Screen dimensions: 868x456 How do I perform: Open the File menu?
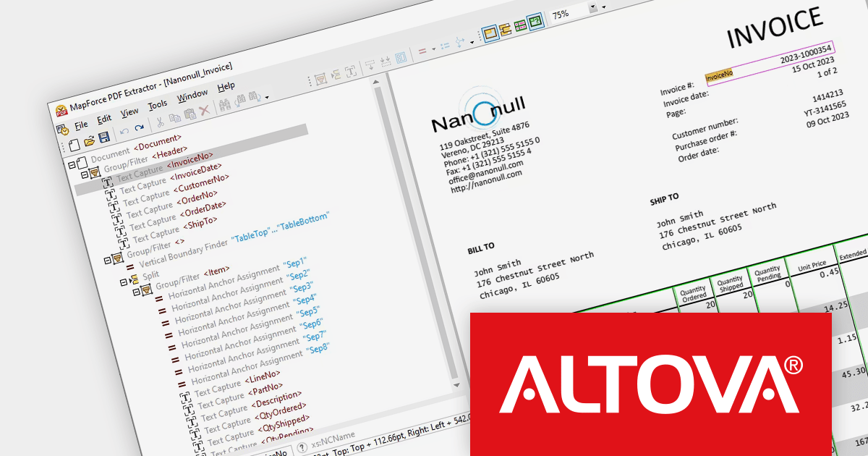tap(81, 124)
